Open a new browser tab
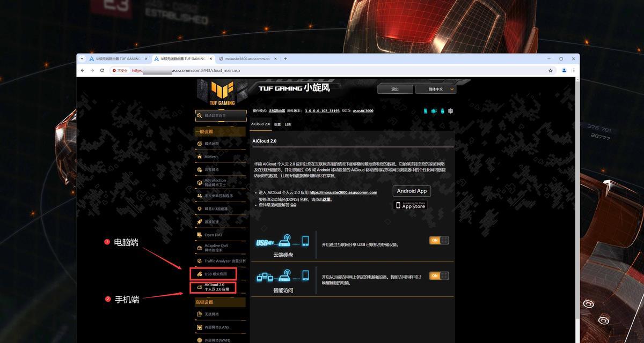Image resolution: width=644 pixels, height=343 pixels. (286, 58)
